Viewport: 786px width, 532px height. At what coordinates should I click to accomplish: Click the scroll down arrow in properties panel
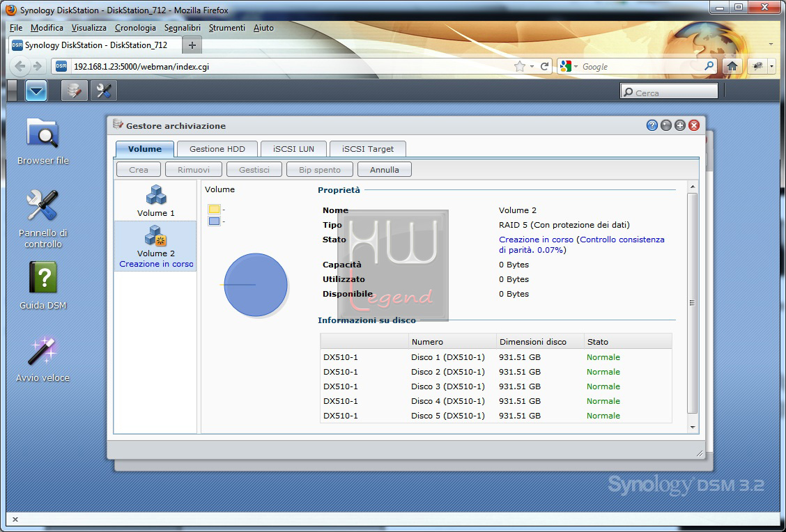693,428
